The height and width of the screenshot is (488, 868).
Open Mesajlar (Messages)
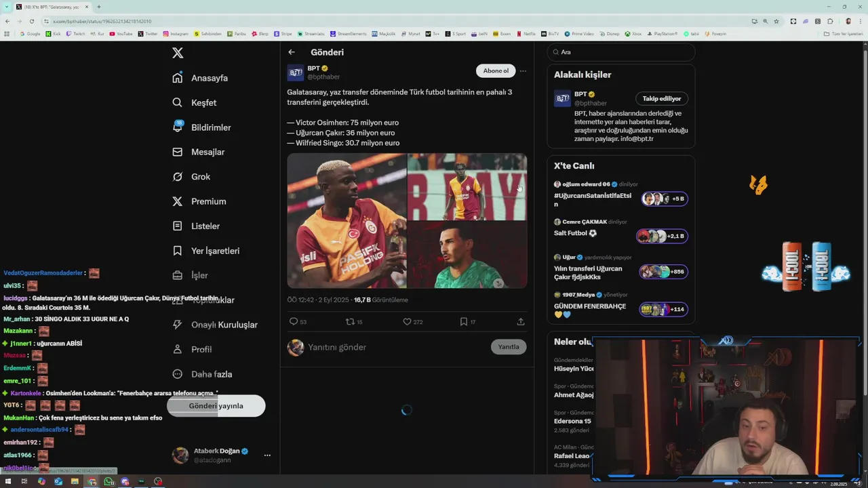click(x=198, y=152)
